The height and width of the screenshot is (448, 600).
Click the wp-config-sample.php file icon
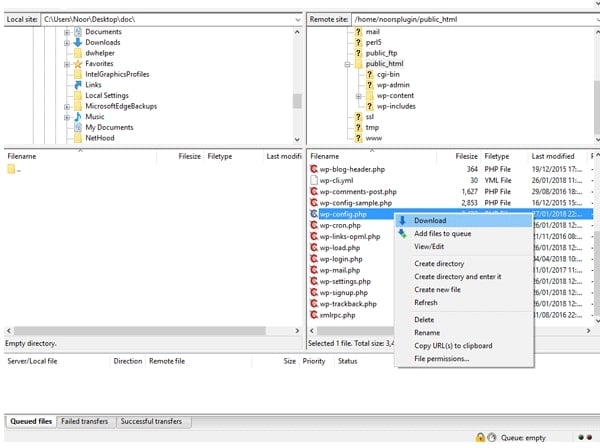314,202
